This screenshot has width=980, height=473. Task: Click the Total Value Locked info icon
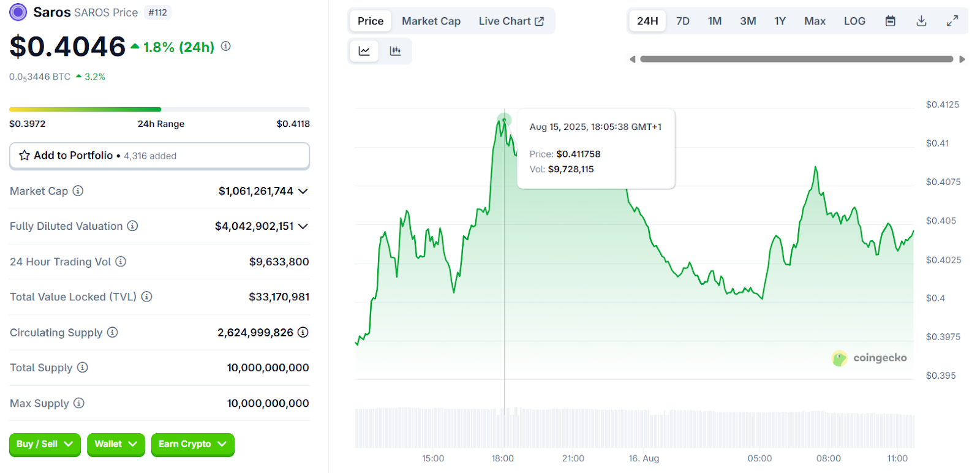coord(147,297)
